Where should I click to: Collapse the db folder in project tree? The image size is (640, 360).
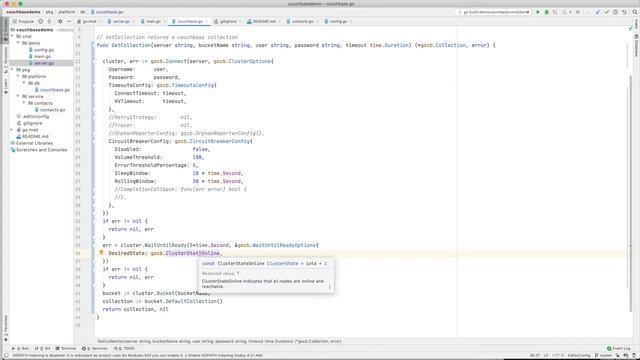(24, 83)
